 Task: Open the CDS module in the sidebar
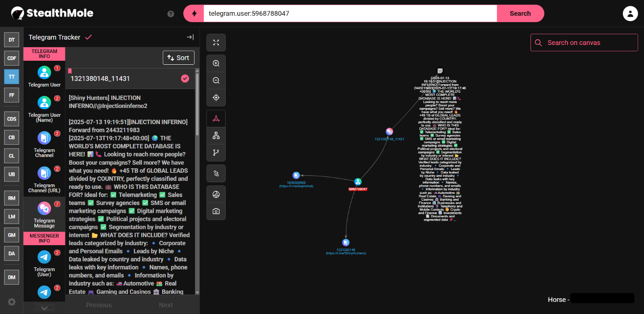[x=12, y=119]
